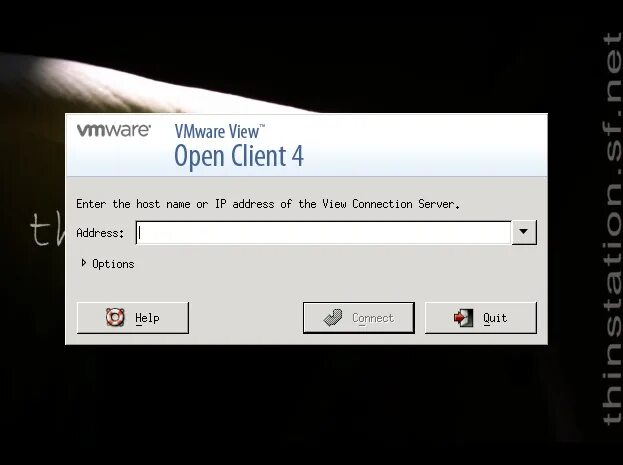Click the lifebuoy Help icon
The width and height of the screenshot is (623, 465).
pyautogui.click(x=115, y=317)
